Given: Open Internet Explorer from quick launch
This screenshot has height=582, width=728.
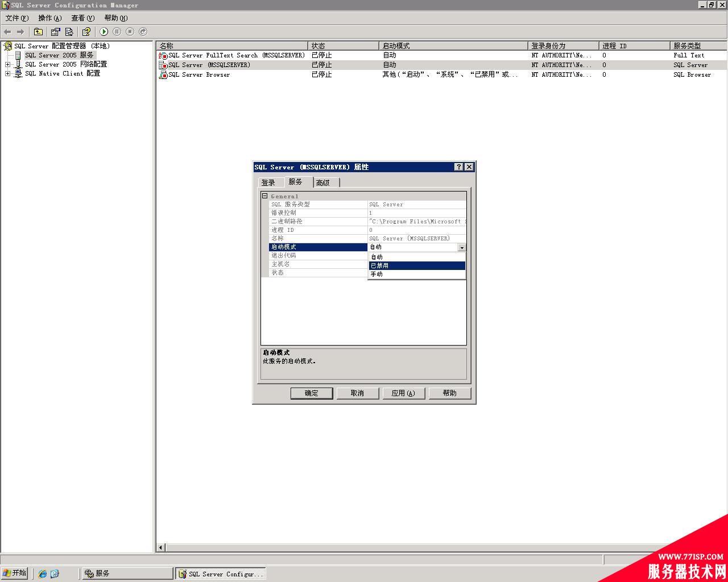Looking at the screenshot, I should pos(43,573).
